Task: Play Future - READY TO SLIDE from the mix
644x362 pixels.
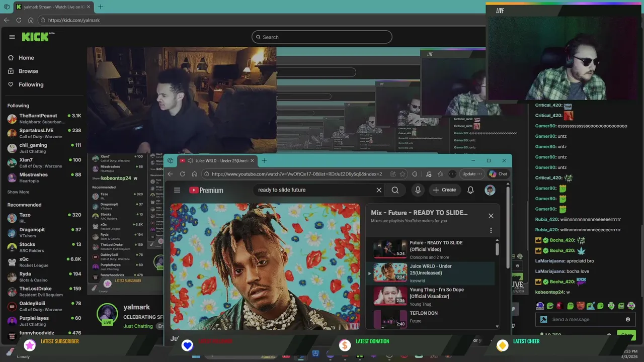Action: [x=430, y=249]
